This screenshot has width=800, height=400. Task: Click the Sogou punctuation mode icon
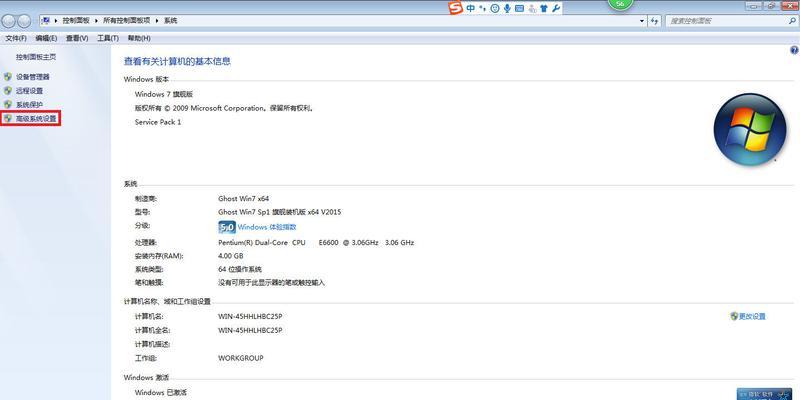point(482,8)
